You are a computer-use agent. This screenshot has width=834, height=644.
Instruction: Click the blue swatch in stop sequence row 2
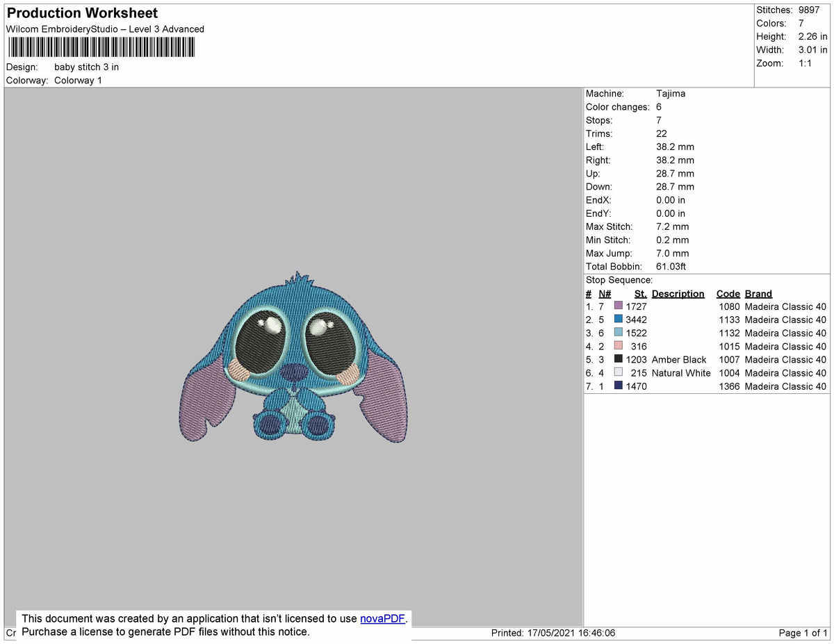pyautogui.click(x=617, y=320)
